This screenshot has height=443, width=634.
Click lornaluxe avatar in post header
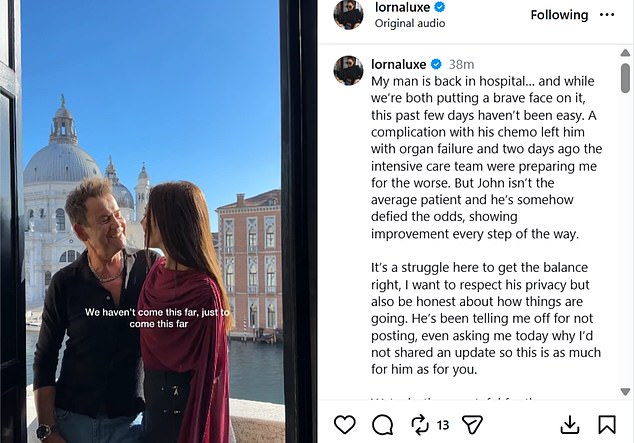tap(348, 15)
